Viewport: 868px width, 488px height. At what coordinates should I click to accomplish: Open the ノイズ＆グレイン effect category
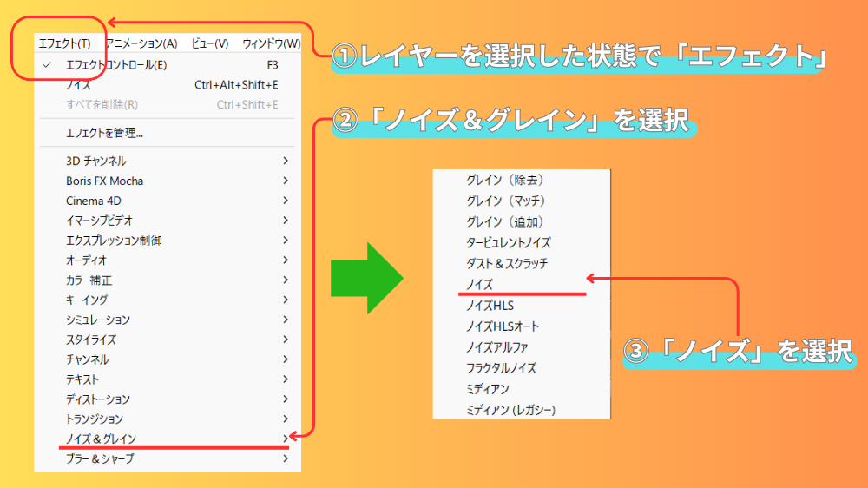101,439
